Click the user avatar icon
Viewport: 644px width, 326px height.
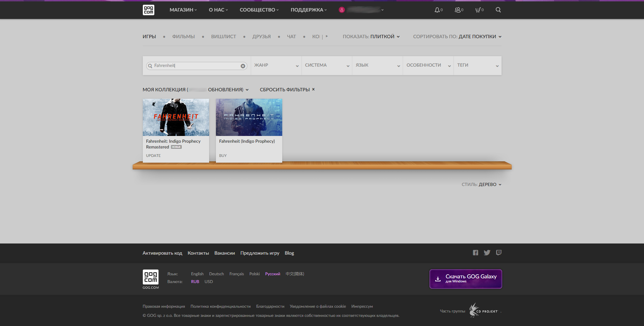pyautogui.click(x=342, y=10)
